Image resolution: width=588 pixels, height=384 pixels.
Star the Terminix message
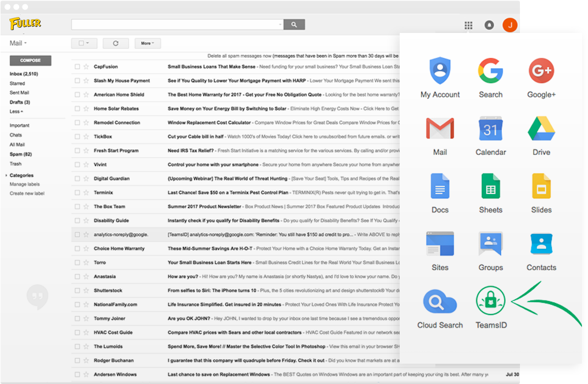(x=86, y=193)
